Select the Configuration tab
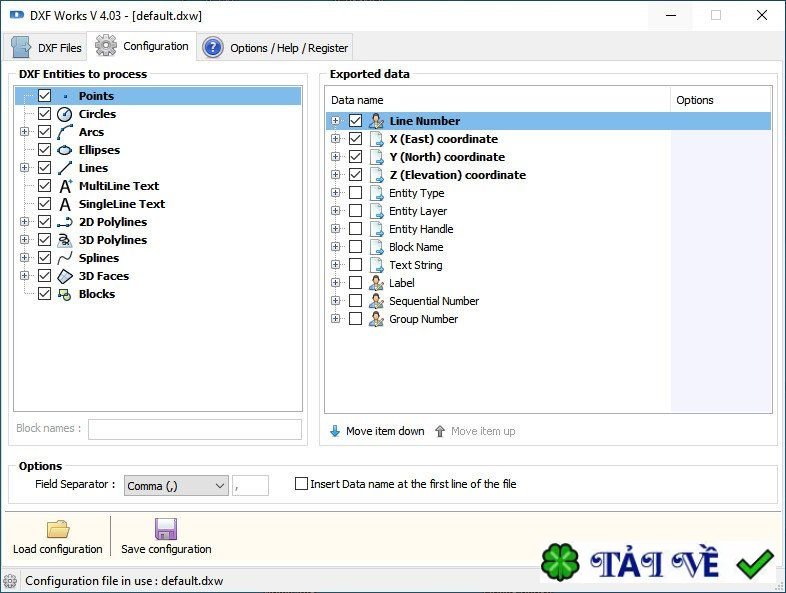 142,46
